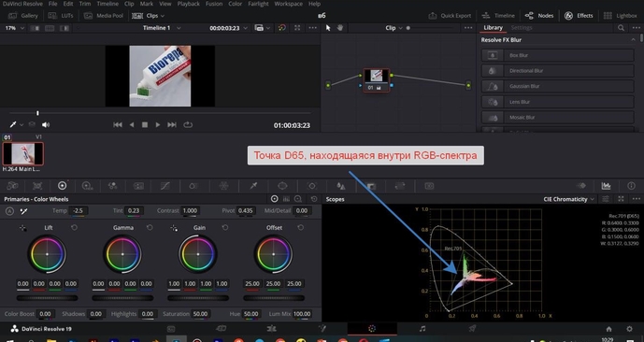Open viewer options three-dot menu
Screen dimensions: 644x342
313,28
